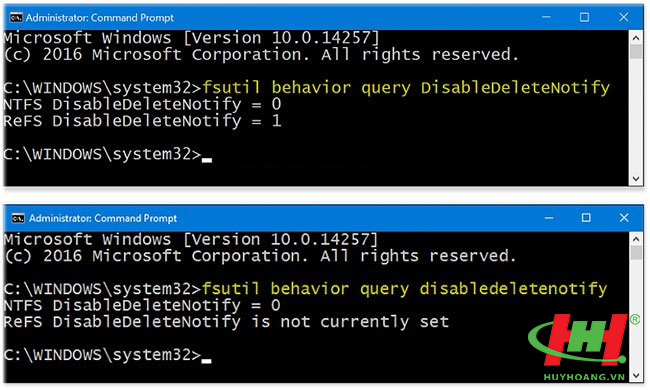Click the yellow DisableDeleteNotify command in top window
This screenshot has width=650, height=390.
pos(515,88)
